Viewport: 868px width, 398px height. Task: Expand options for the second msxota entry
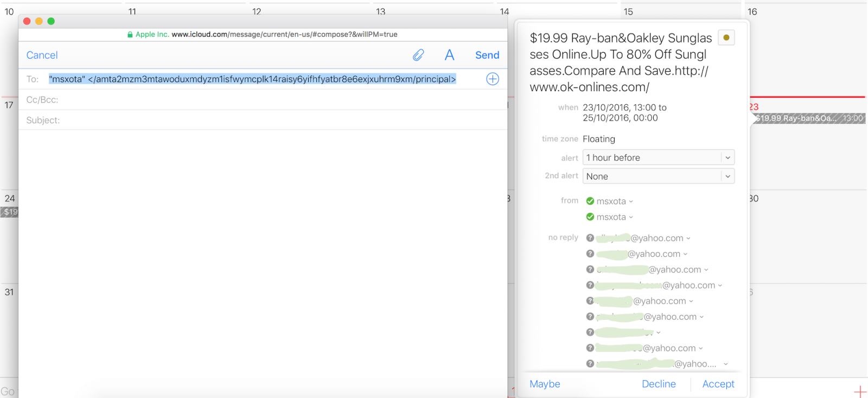pos(631,217)
